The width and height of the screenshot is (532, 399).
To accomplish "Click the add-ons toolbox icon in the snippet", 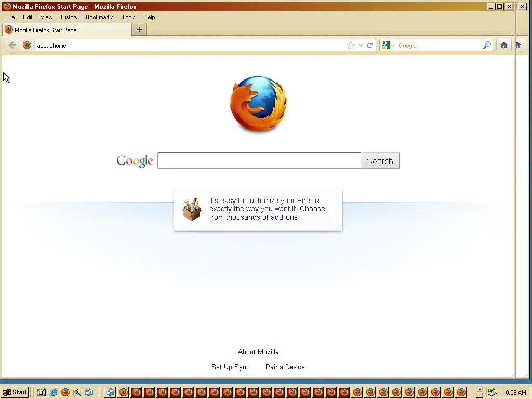I will point(192,209).
